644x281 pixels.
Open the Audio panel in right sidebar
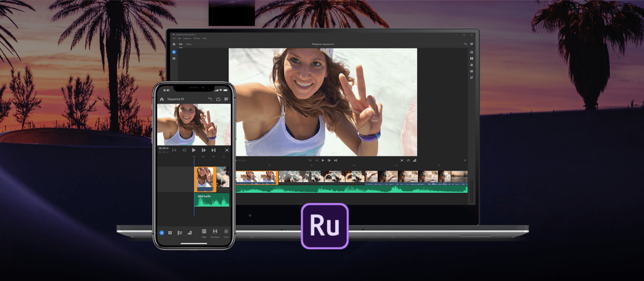(472, 71)
